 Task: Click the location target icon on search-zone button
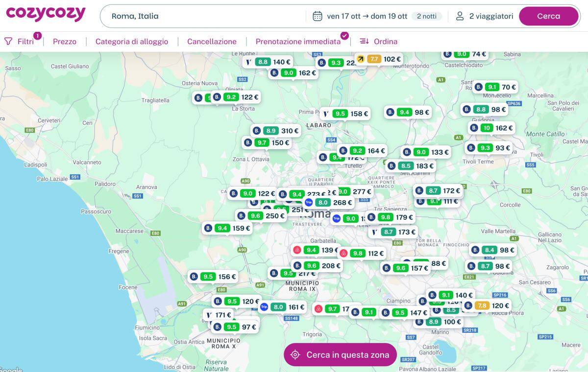[295, 355]
